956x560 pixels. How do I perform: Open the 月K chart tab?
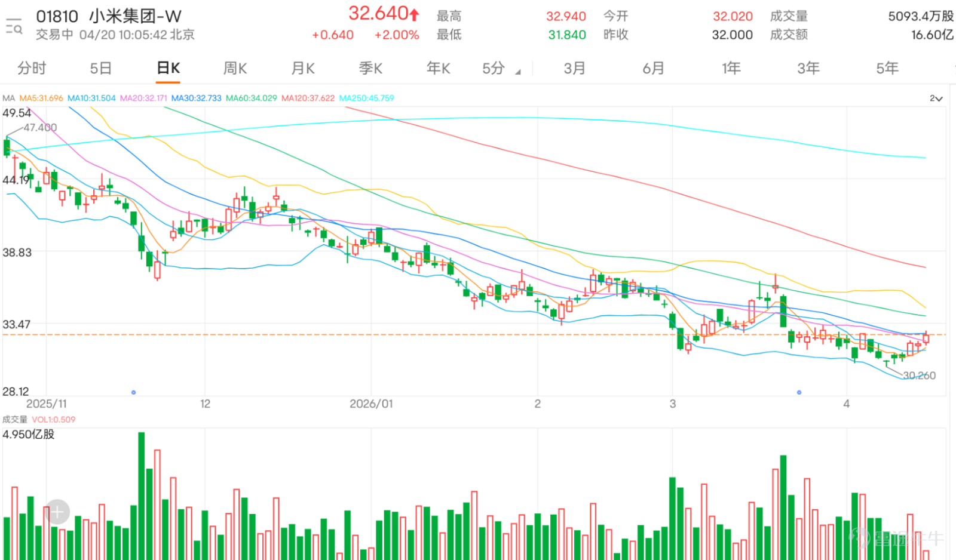(303, 68)
